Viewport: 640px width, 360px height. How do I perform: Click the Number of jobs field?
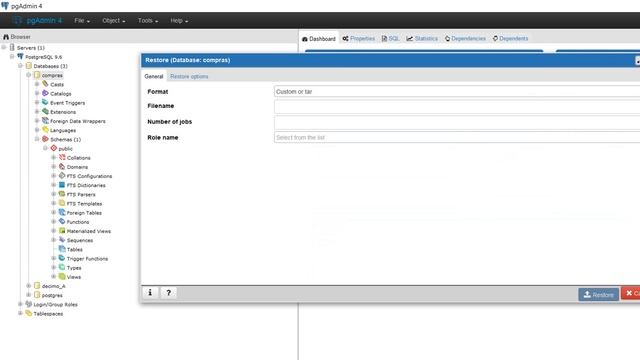click(x=457, y=122)
